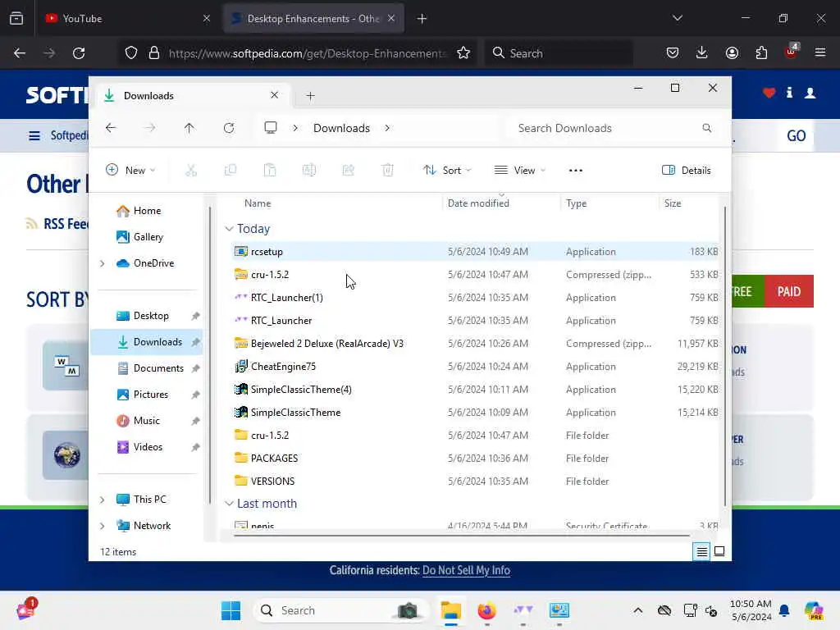Open Firefox extensions puzzle icon

pos(761,53)
